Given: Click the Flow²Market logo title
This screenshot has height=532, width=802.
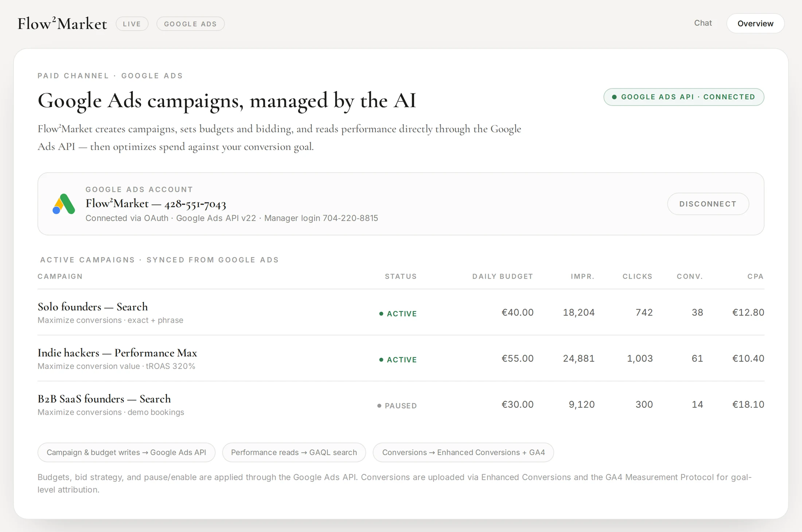Looking at the screenshot, I should click(x=62, y=24).
